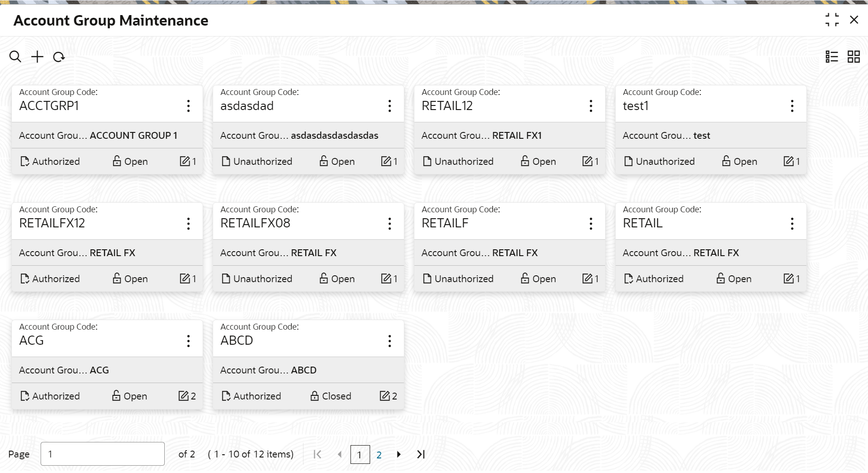
Task: Jump to the last page
Action: pyautogui.click(x=421, y=454)
